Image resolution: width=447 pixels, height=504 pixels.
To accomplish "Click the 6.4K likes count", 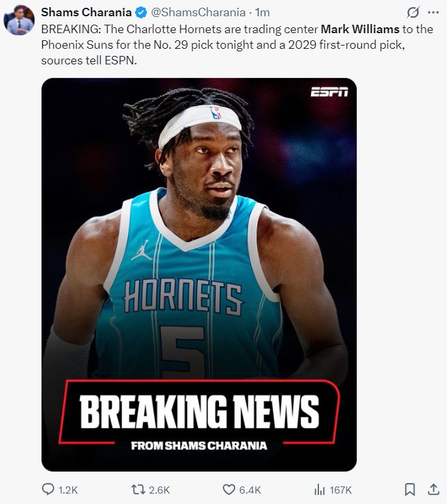I will 250,490.
